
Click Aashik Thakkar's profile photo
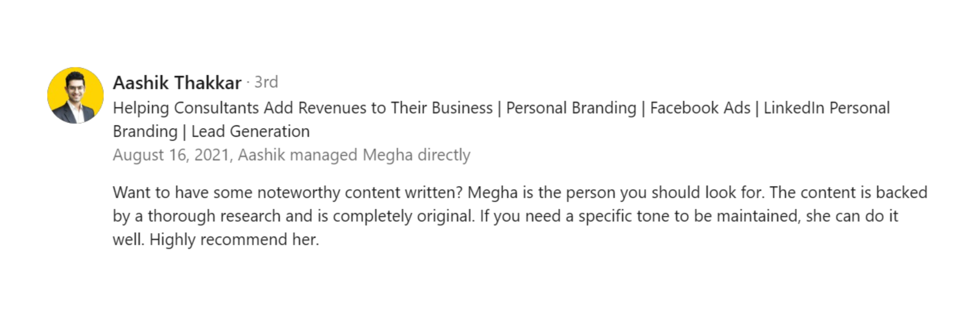pos(75,95)
